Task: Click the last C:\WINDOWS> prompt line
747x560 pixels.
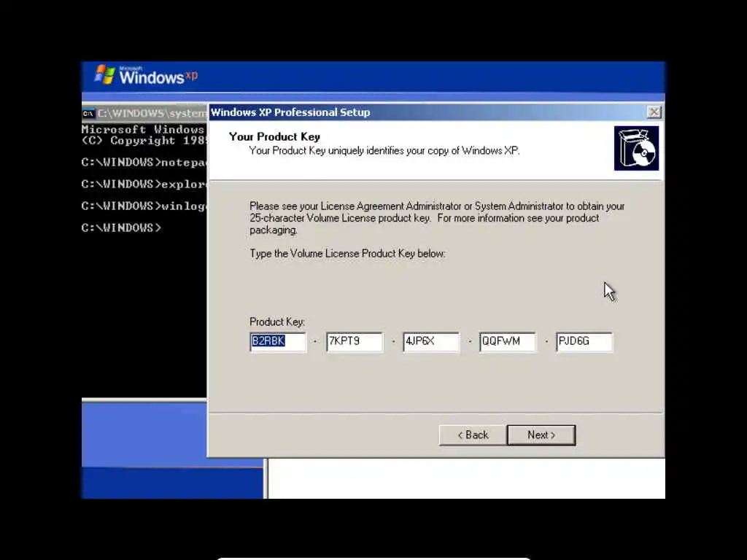Action: click(x=122, y=227)
